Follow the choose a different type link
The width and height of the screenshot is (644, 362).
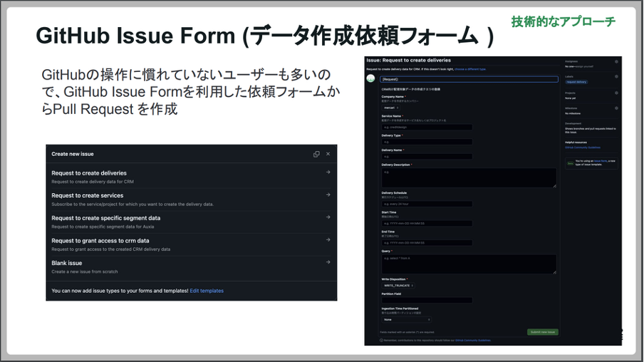tap(470, 69)
